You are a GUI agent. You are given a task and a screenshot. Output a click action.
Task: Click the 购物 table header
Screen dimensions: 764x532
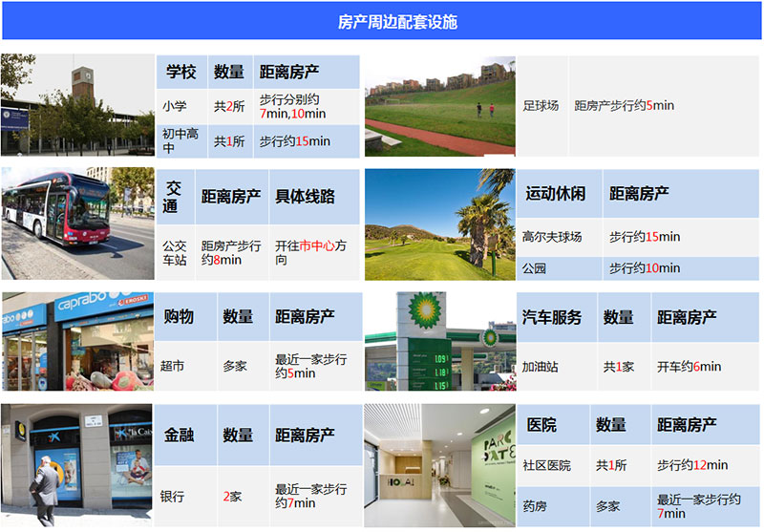180,317
